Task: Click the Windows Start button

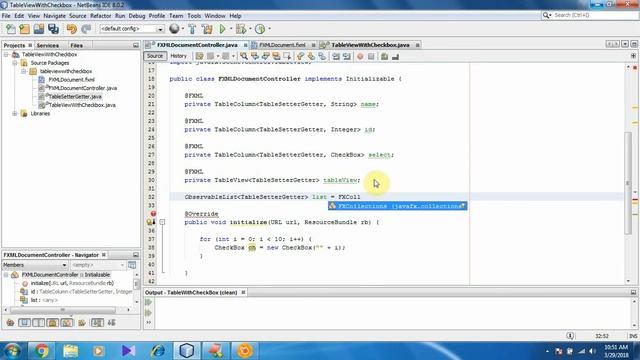Action: point(12,351)
